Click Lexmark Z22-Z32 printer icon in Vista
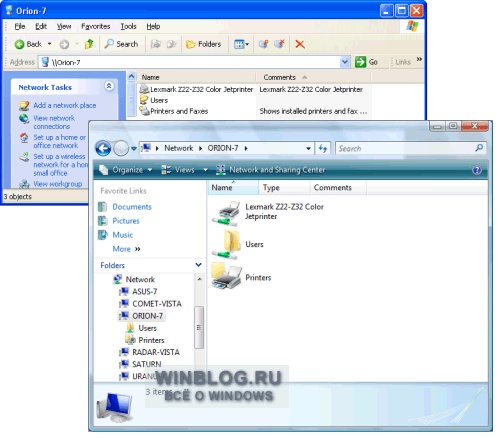 pos(226,213)
